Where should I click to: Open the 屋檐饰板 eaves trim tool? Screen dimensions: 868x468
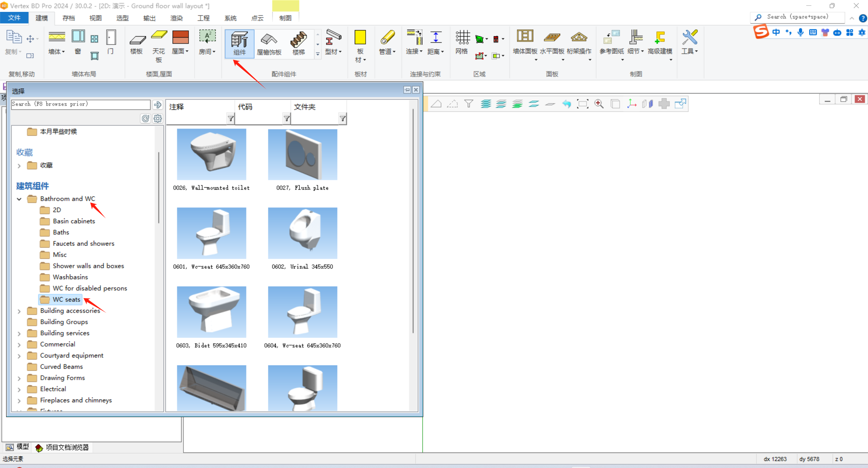pos(269,44)
